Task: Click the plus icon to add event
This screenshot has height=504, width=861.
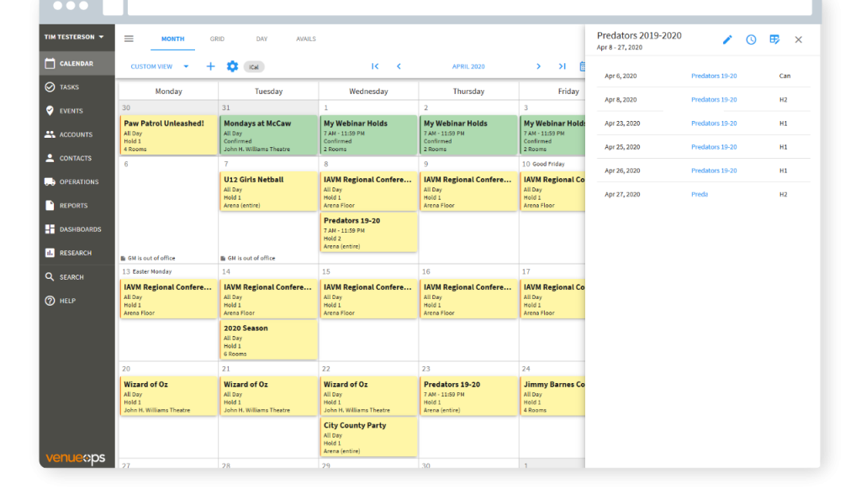Action: [210, 66]
